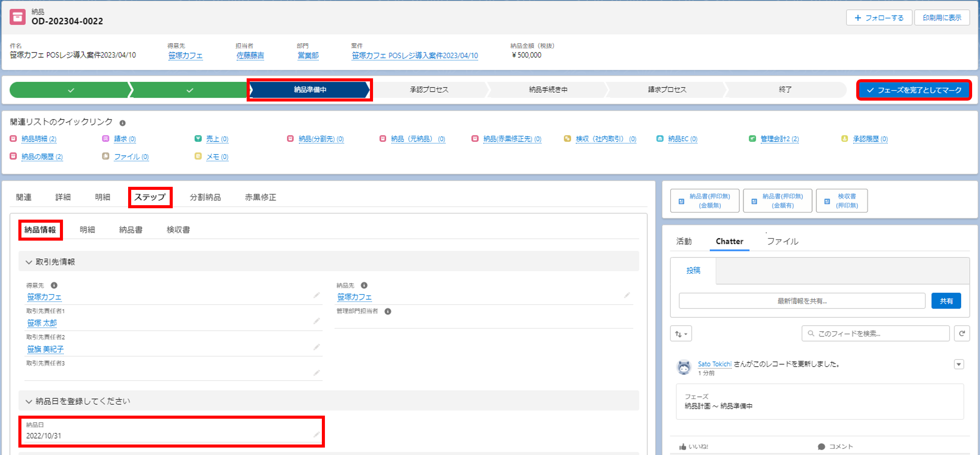980x455 pixels.
Task: Open the feed sort dropdown
Action: [x=681, y=334]
